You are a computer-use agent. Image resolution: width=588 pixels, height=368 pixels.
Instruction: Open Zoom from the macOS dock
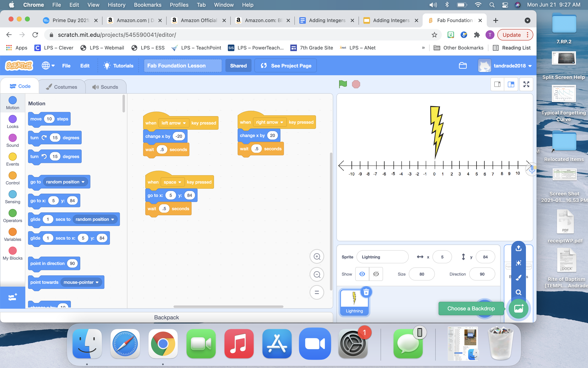coord(315,344)
